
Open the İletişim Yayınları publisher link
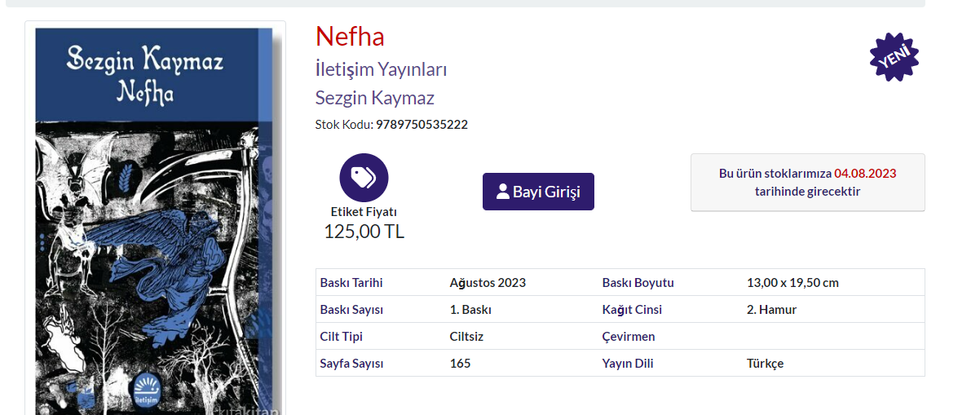[381, 69]
